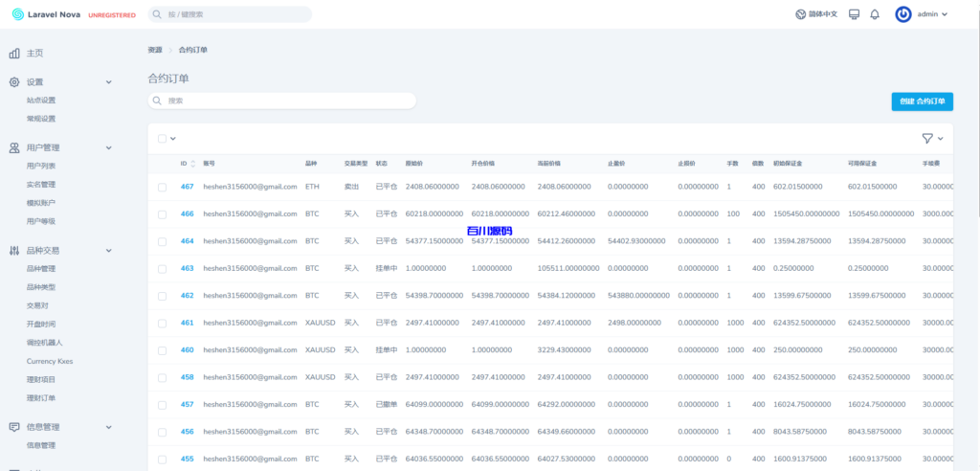The width and height of the screenshot is (980, 471).
Task: Open order ID 460 link
Action: coord(187,350)
